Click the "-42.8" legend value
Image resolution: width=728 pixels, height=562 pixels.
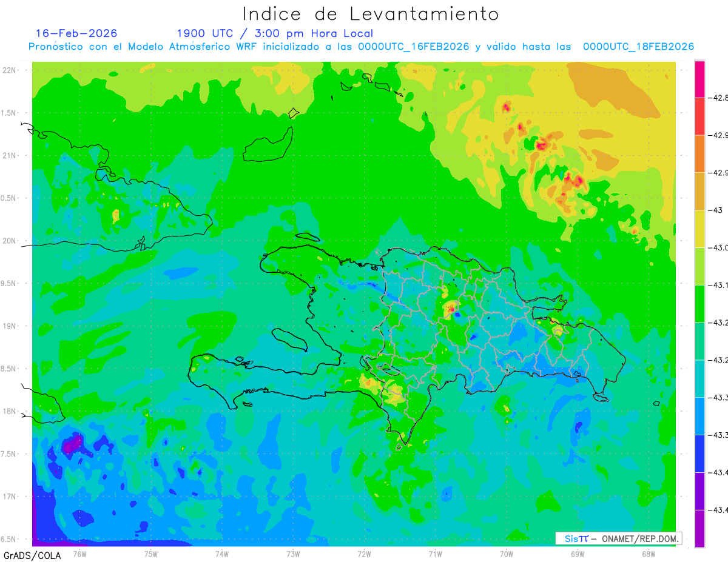(720, 97)
